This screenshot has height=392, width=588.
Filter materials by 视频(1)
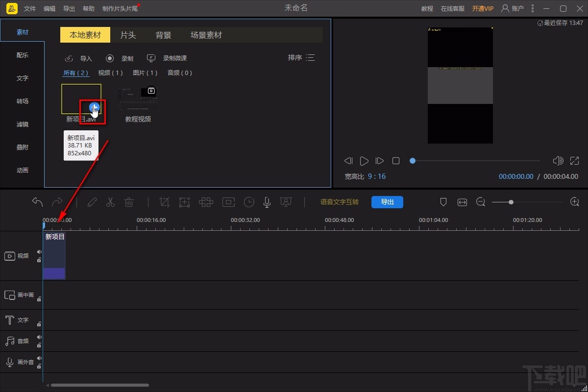coord(110,73)
